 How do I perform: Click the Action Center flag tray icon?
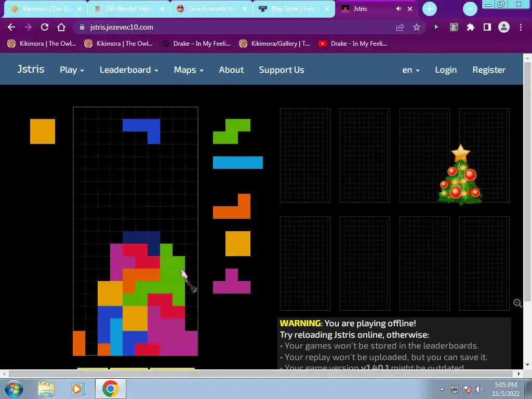click(467, 389)
